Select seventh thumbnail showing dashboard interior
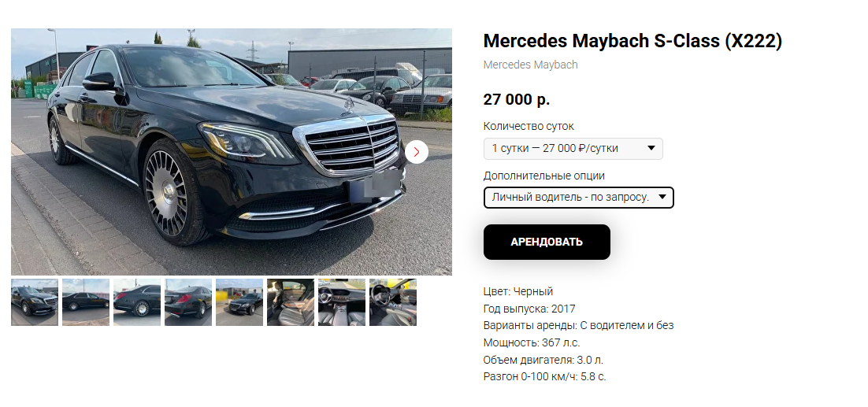This screenshot has width=868, height=407. point(342,302)
